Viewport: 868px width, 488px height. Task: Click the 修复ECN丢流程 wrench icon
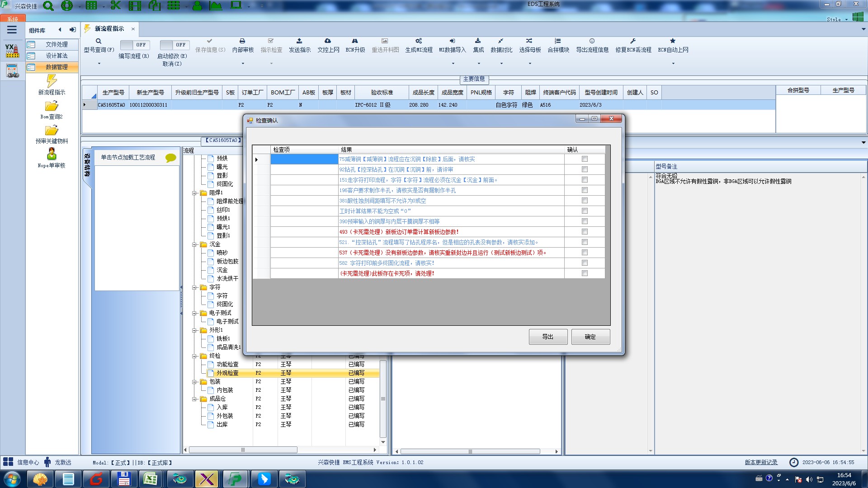pos(633,41)
